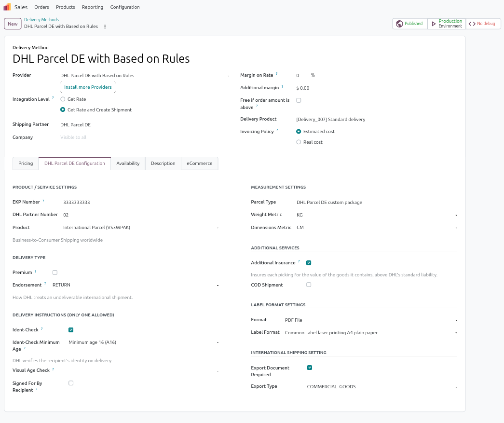Click the Odoo Sales app logo icon
The width and height of the screenshot is (504, 423).
(x=7, y=7)
